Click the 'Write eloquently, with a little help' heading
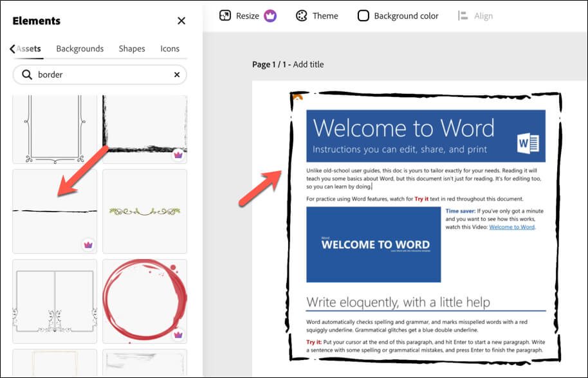This screenshot has height=378, width=588. (398, 302)
